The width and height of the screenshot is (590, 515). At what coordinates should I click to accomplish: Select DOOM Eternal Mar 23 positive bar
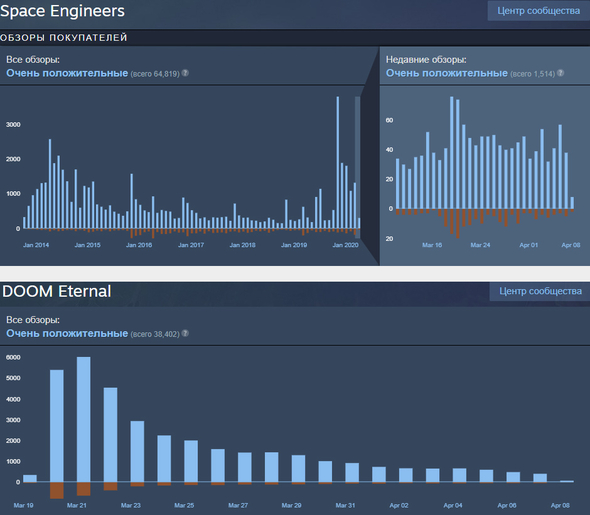pyautogui.click(x=137, y=451)
